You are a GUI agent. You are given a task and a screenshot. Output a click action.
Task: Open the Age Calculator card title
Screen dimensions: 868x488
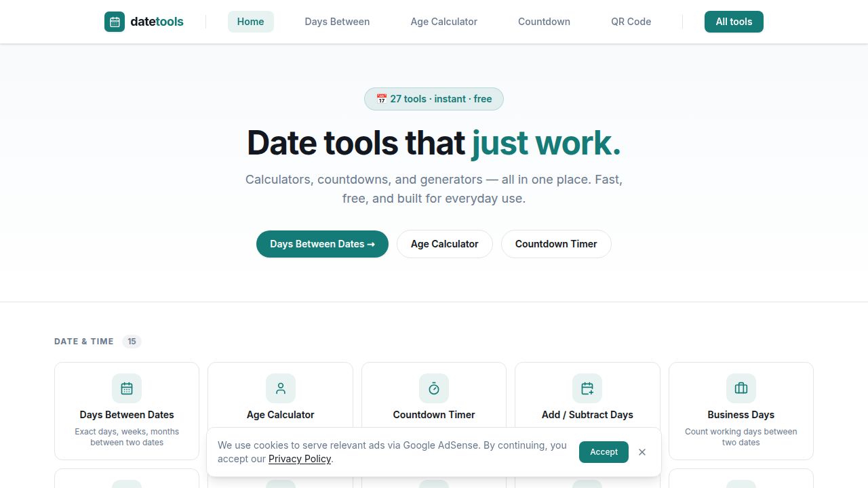coord(281,415)
